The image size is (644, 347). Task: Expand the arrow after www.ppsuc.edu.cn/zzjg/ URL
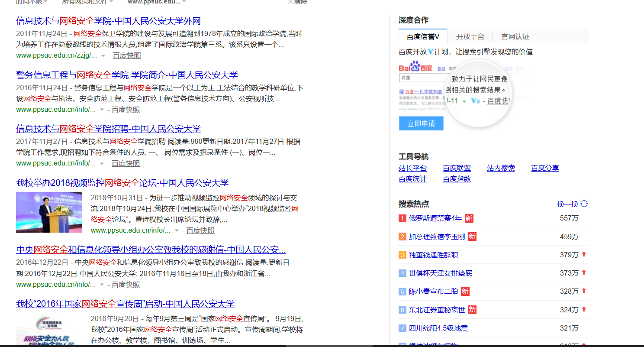pyautogui.click(x=103, y=56)
